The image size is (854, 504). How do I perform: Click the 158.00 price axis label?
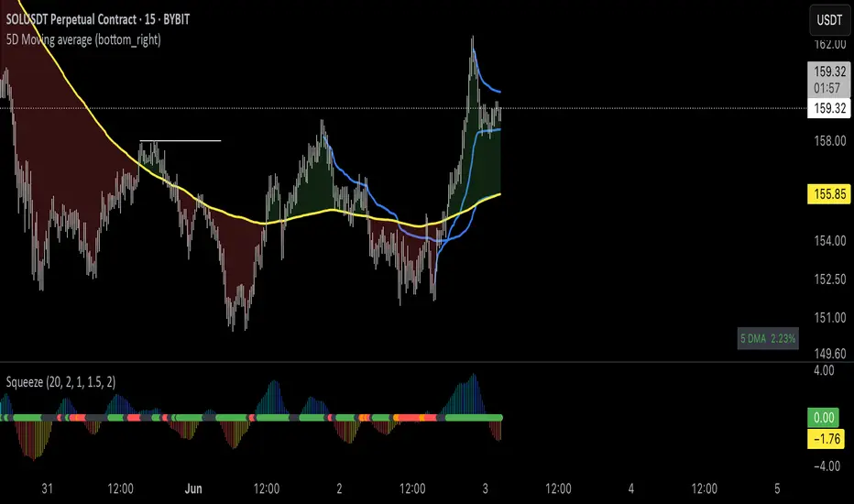pos(830,141)
